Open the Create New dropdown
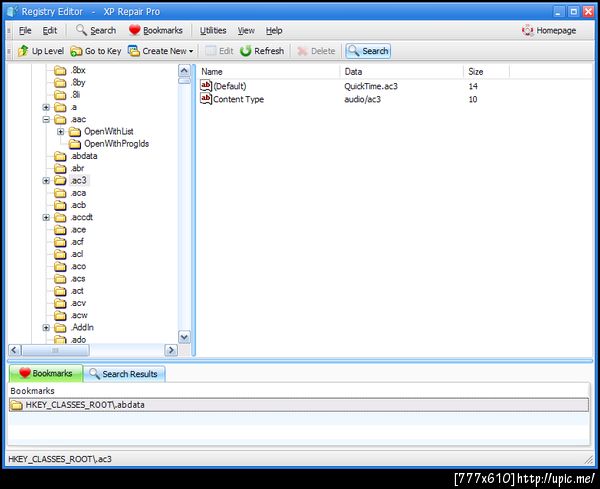Image resolution: width=600 pixels, height=489 pixels. tap(161, 51)
